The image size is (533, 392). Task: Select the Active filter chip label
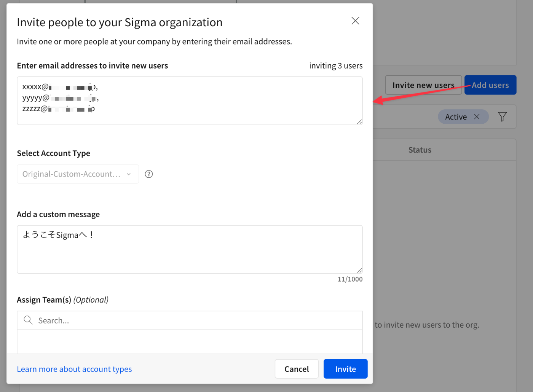coord(456,117)
